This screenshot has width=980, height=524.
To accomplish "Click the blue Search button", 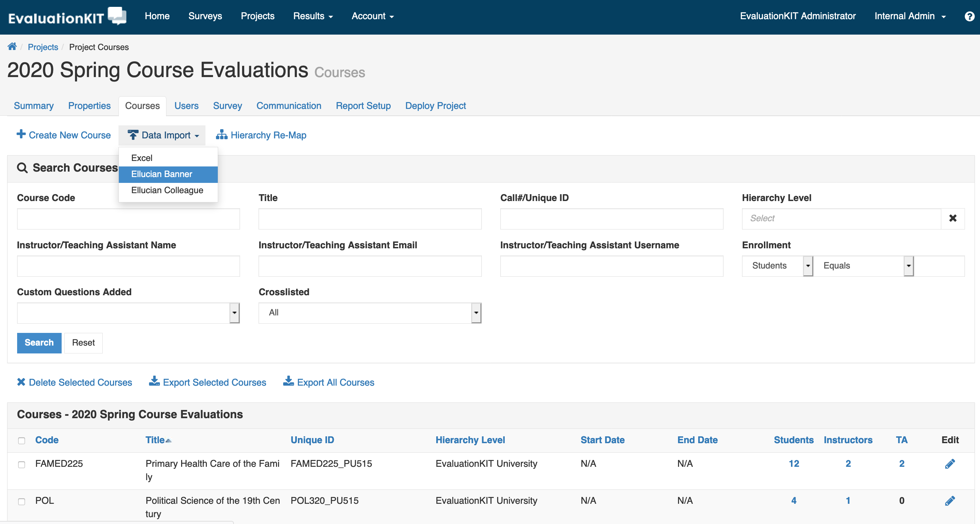I will tap(39, 343).
